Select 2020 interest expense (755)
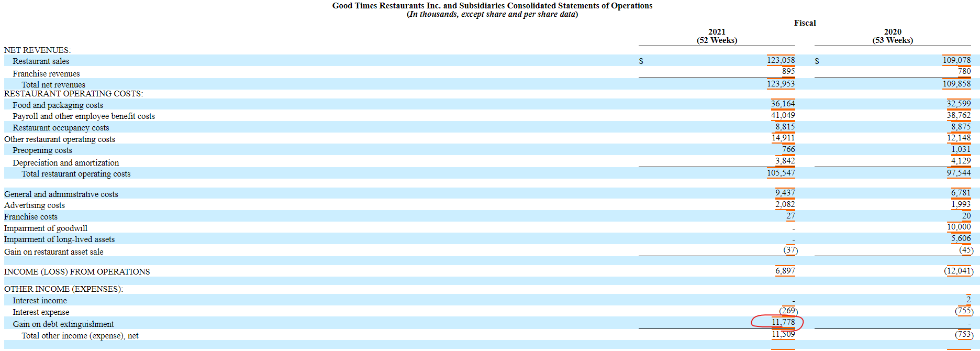 coord(964,311)
